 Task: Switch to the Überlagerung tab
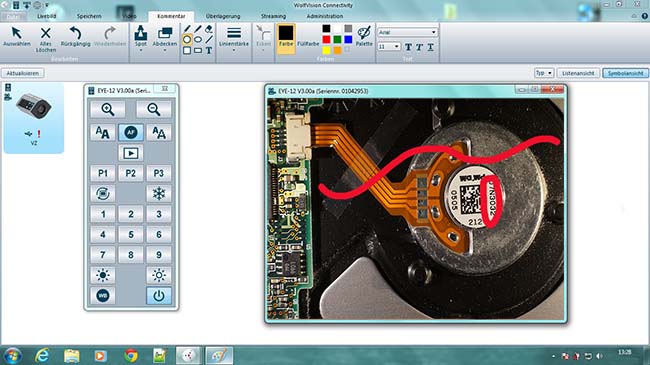tap(223, 16)
